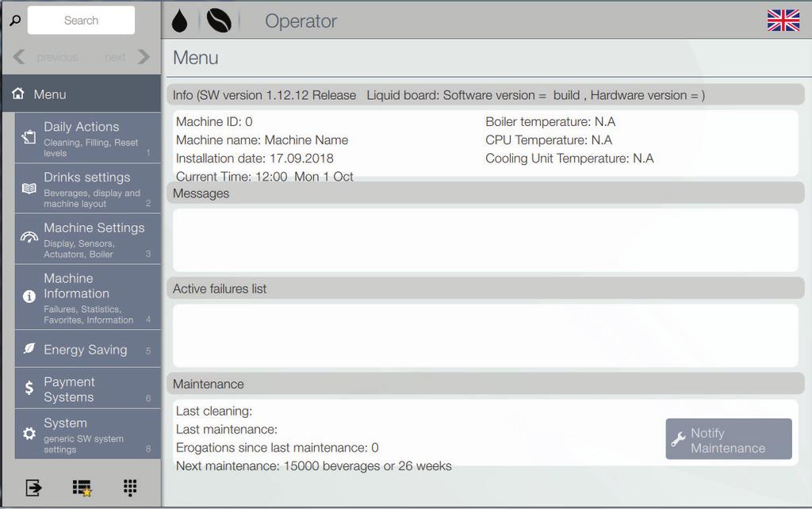Image resolution: width=812 pixels, height=509 pixels.
Task: Select 'Next maintenance: 15000 beverages' line
Action: tap(314, 466)
